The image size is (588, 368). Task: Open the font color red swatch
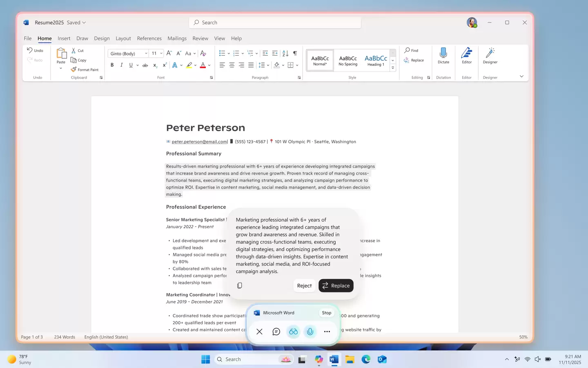[202, 65]
